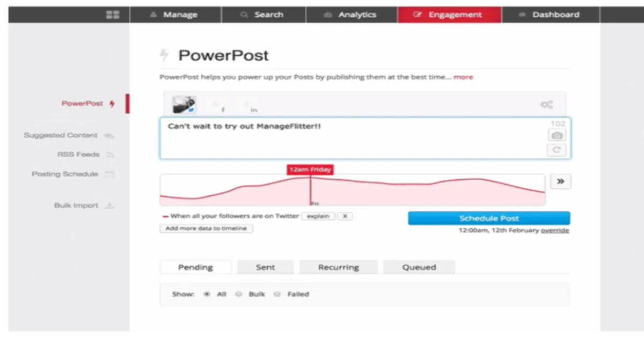Viewport: 644px width, 345px height.
Task: Open Bulk Import in the sidebar
Action: coord(76,205)
